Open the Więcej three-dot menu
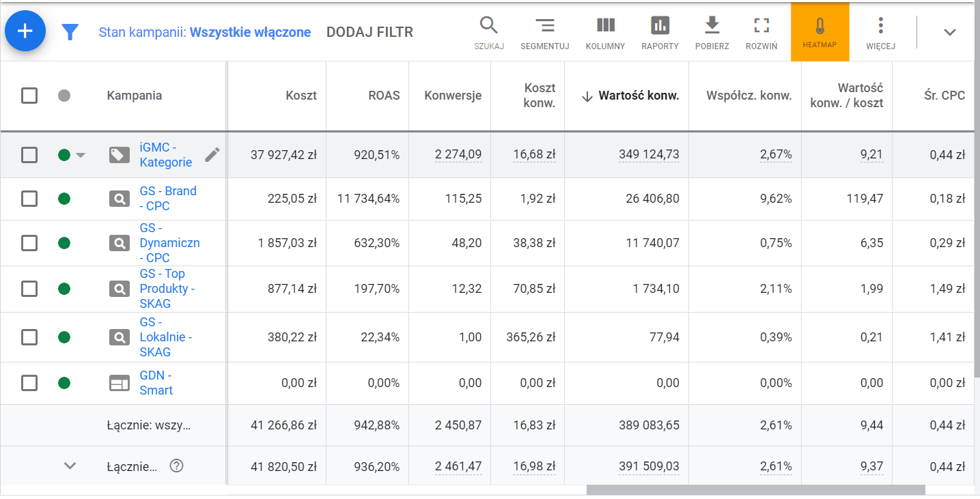Image resolution: width=980 pixels, height=499 pixels. [880, 32]
